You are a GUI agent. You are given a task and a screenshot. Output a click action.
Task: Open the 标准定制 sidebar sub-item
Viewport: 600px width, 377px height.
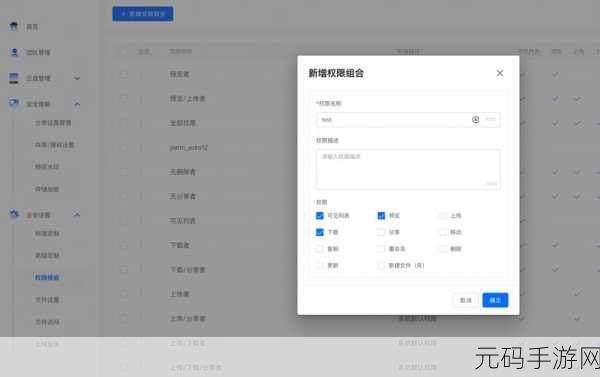[47, 233]
